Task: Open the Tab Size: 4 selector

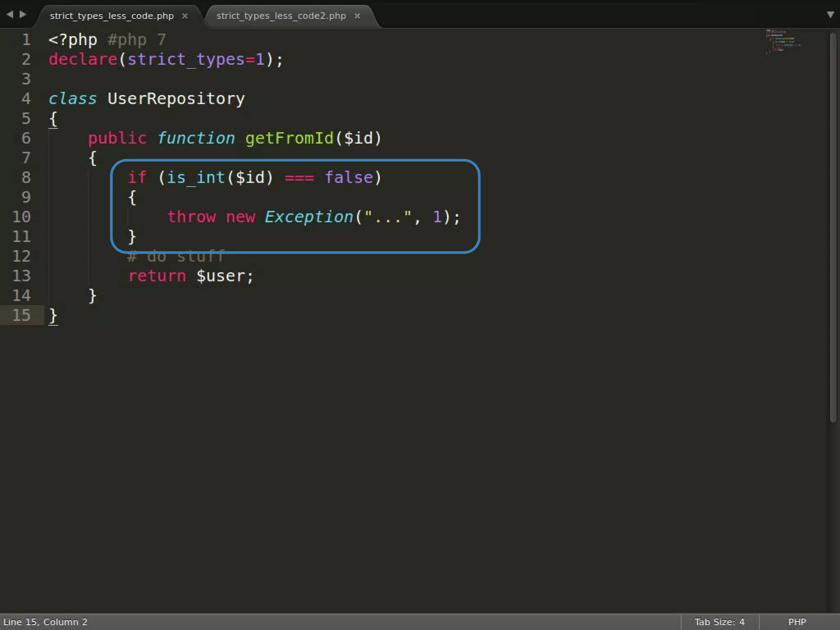Action: (x=719, y=622)
